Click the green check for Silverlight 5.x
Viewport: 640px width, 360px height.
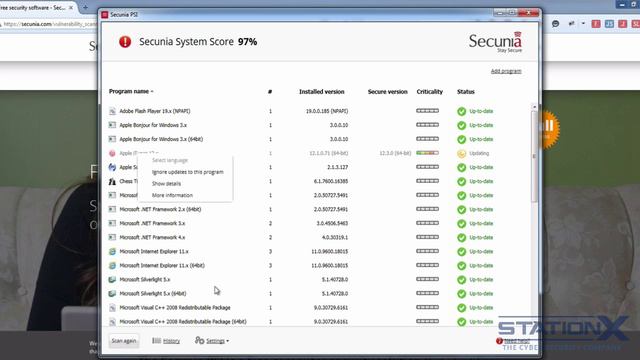pos(462,280)
